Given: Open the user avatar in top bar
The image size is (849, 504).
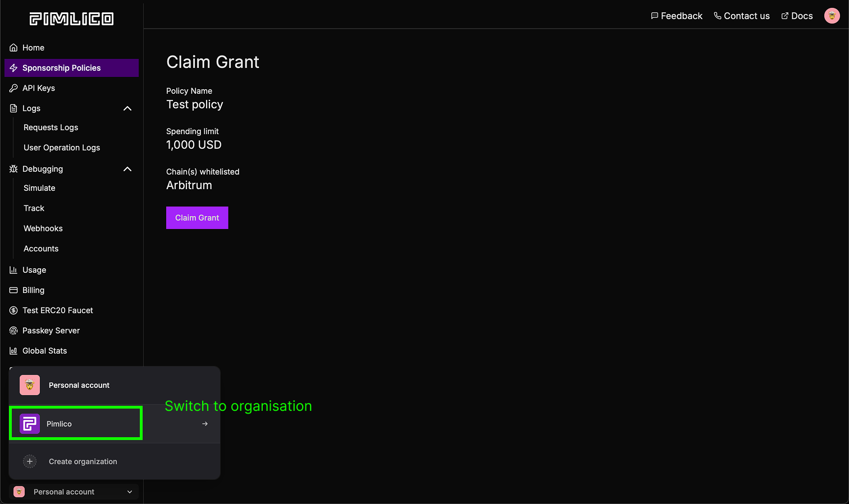Looking at the screenshot, I should (x=832, y=16).
